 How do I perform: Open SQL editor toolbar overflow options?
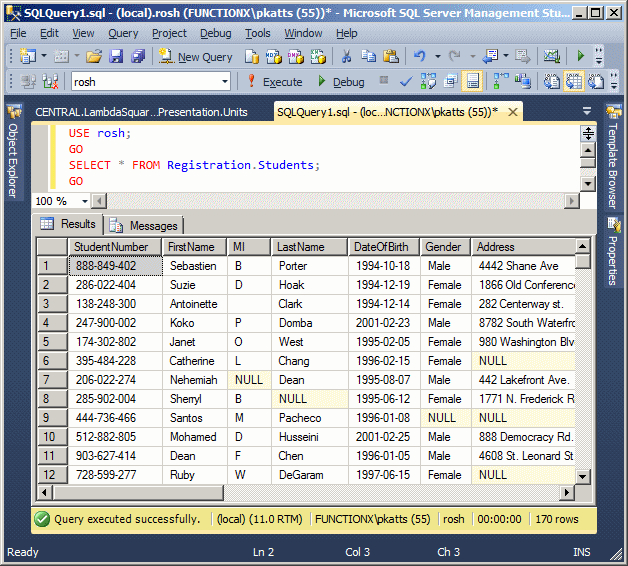614,81
